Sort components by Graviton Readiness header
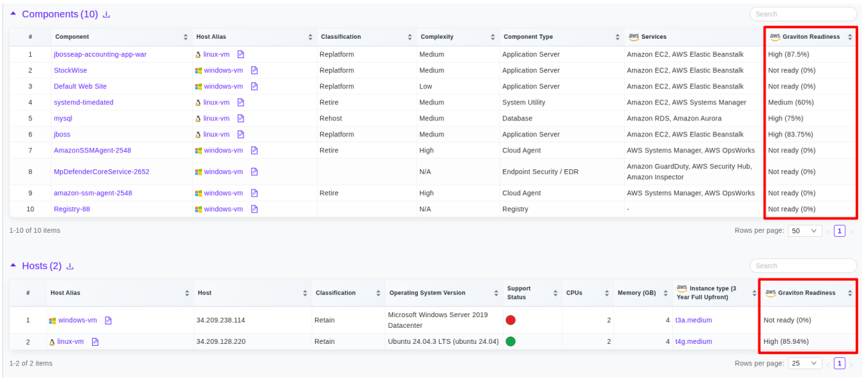The width and height of the screenshot is (868, 382). coord(849,37)
